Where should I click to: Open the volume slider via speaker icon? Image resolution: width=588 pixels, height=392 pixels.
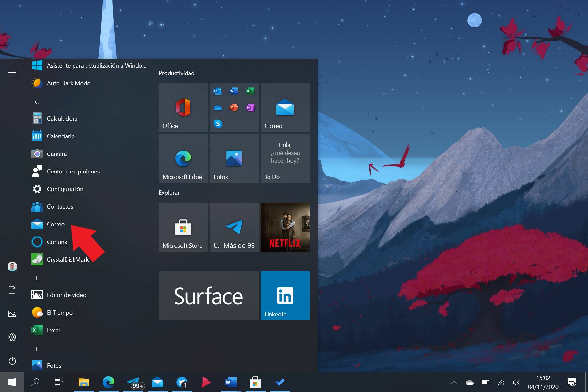tap(517, 382)
